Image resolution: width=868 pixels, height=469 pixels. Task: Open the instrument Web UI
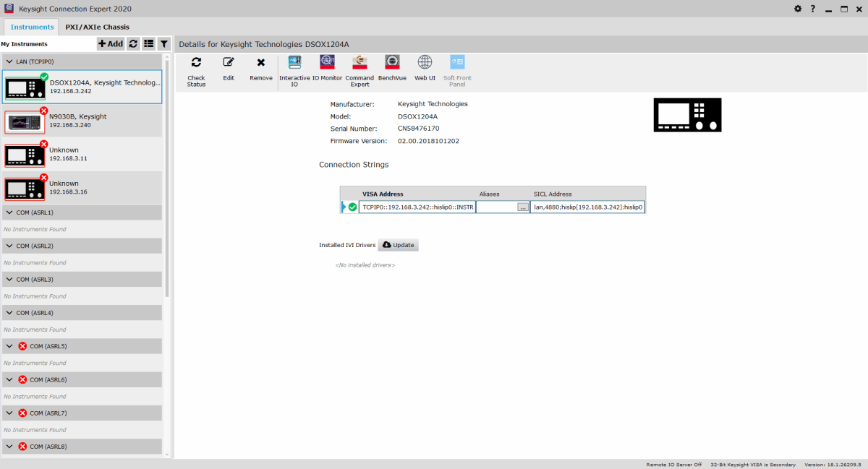coord(425,61)
